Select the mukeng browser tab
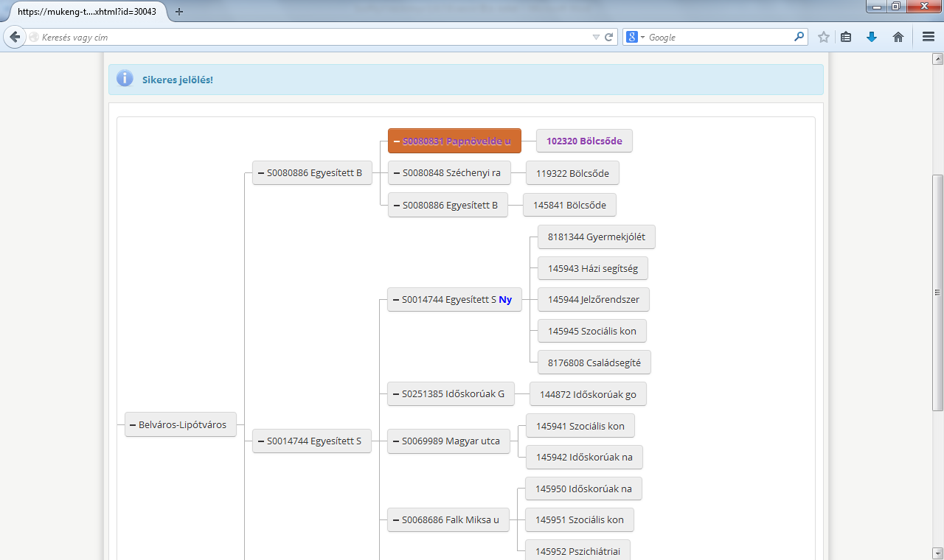The height and width of the screenshot is (560, 944). pyautogui.click(x=87, y=12)
